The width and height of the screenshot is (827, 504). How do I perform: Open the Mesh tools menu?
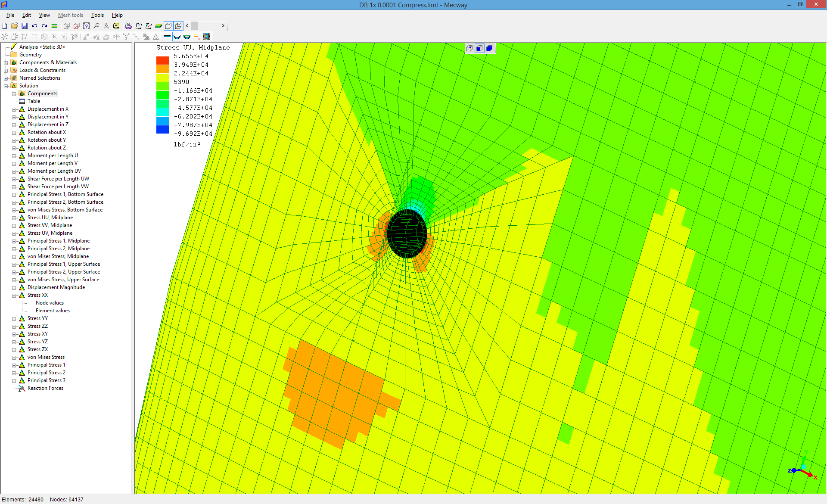pos(71,15)
